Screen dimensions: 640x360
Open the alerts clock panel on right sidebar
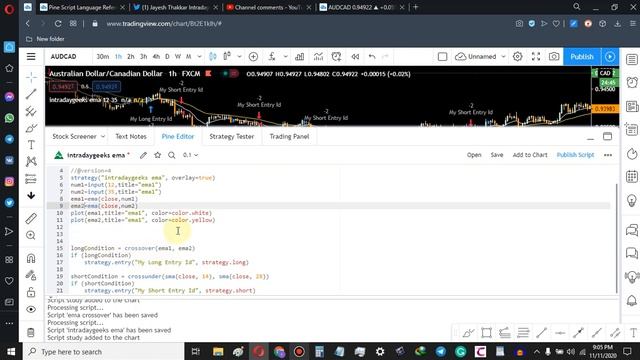coord(632,82)
